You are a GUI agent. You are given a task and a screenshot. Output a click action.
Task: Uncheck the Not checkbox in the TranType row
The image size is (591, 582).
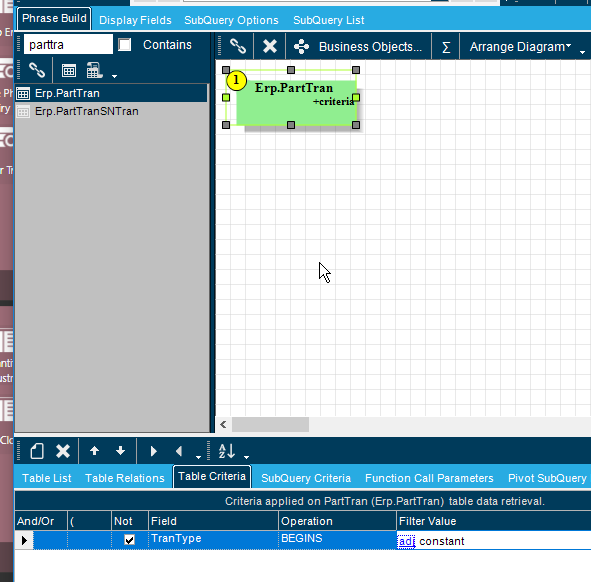pyautogui.click(x=129, y=540)
